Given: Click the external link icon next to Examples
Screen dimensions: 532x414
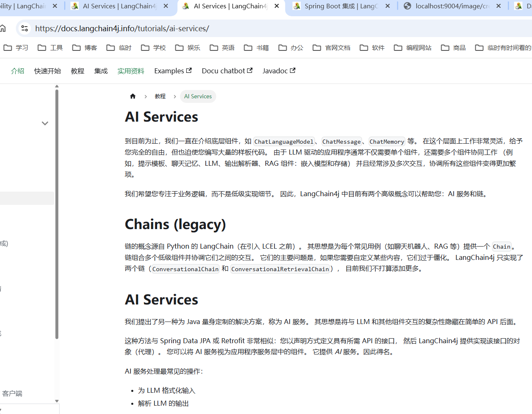Looking at the screenshot, I should coord(189,70).
